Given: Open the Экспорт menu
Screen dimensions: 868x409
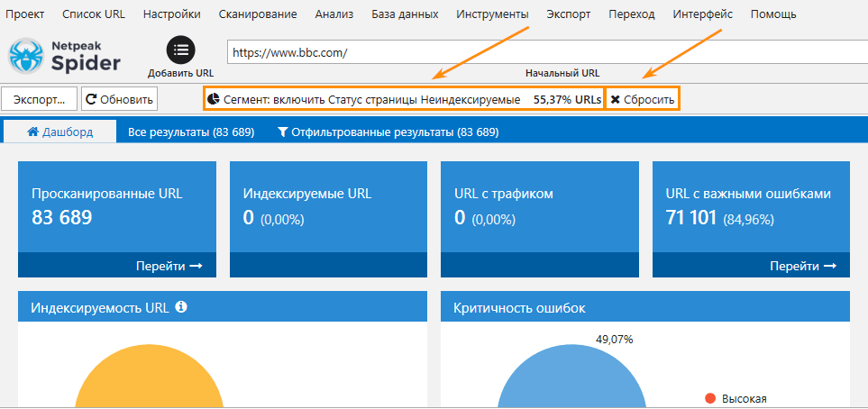Looking at the screenshot, I should [568, 14].
